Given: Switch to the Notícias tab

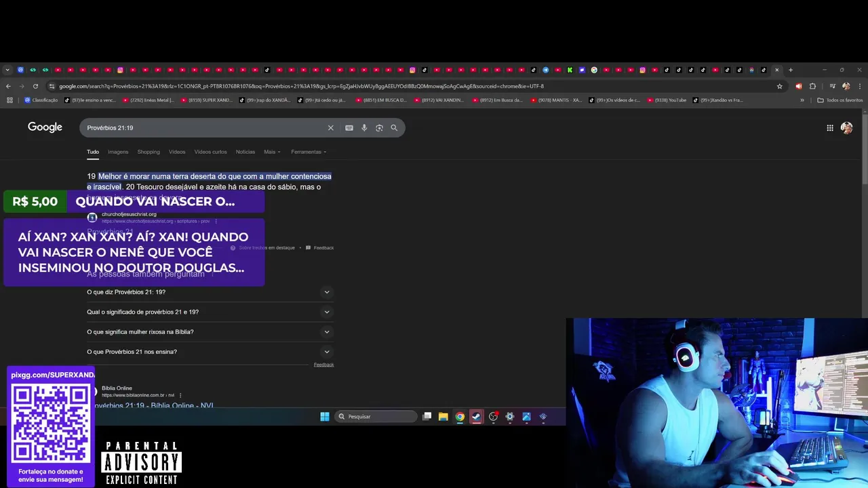Looking at the screenshot, I should [245, 152].
